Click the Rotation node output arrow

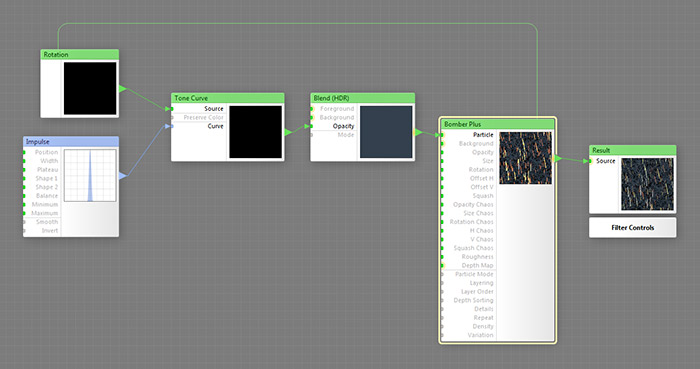123,89
